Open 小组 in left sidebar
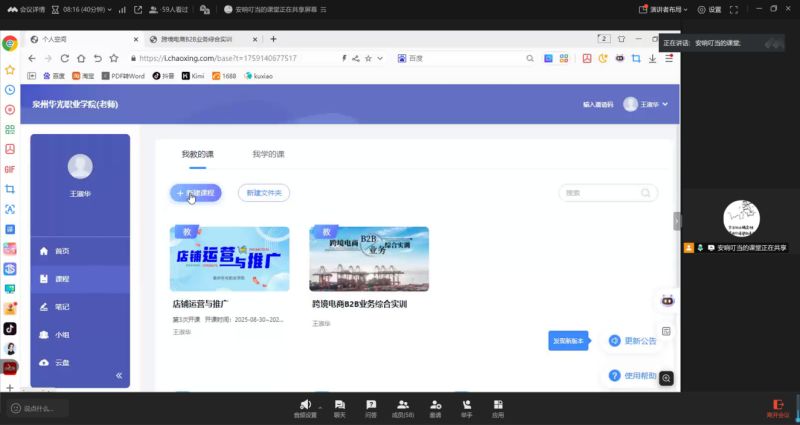Image resolution: width=800 pixels, height=425 pixels. click(80, 335)
